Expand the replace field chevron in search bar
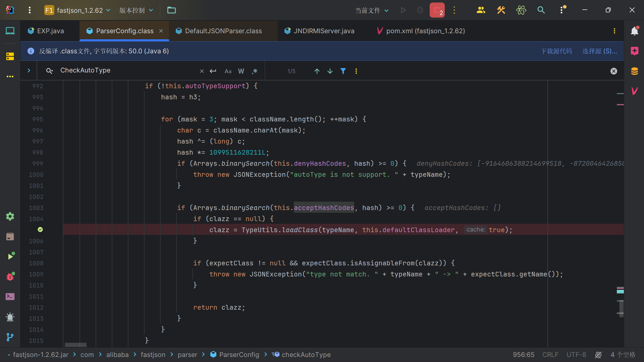 click(x=29, y=70)
